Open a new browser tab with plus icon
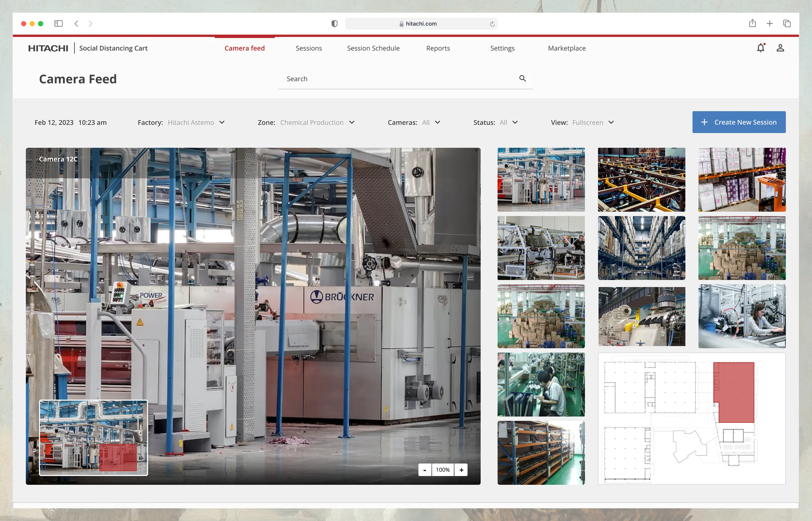Image resolution: width=812 pixels, height=521 pixels. 769,24
